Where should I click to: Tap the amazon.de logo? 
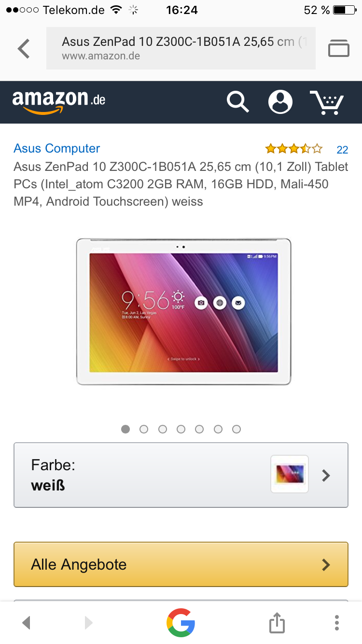click(x=59, y=102)
